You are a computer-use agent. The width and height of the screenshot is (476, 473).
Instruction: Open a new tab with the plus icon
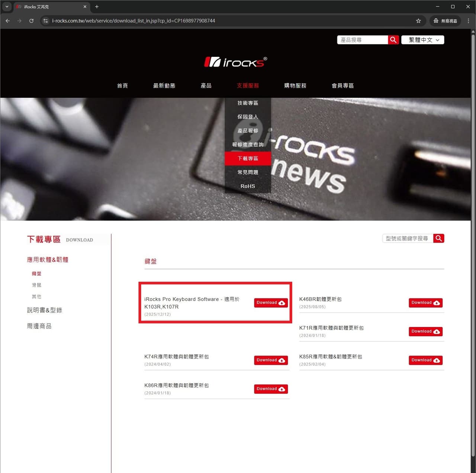[x=97, y=7]
